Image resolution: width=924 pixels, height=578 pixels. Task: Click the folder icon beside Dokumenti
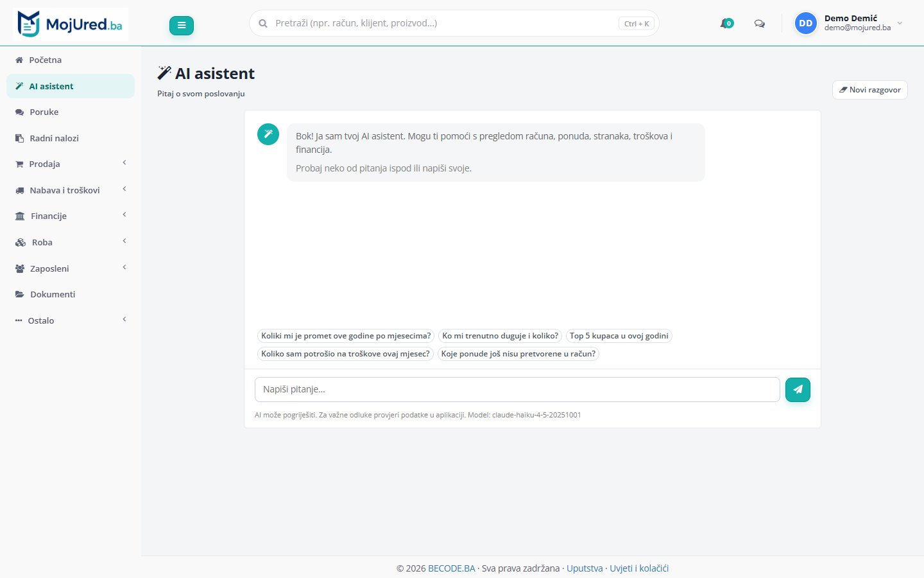point(20,294)
